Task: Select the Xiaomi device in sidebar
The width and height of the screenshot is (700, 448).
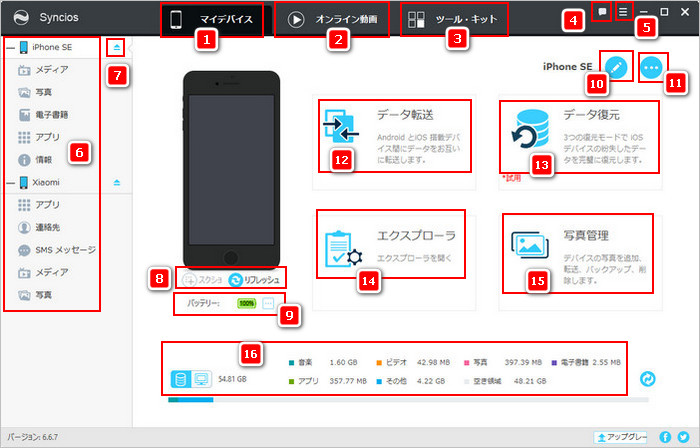Action: point(40,183)
